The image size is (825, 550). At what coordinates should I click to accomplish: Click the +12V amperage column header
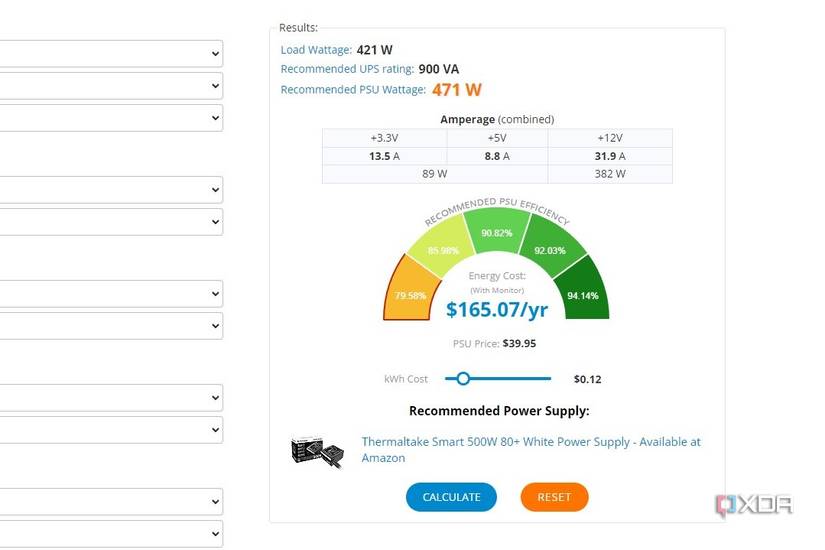coord(609,138)
